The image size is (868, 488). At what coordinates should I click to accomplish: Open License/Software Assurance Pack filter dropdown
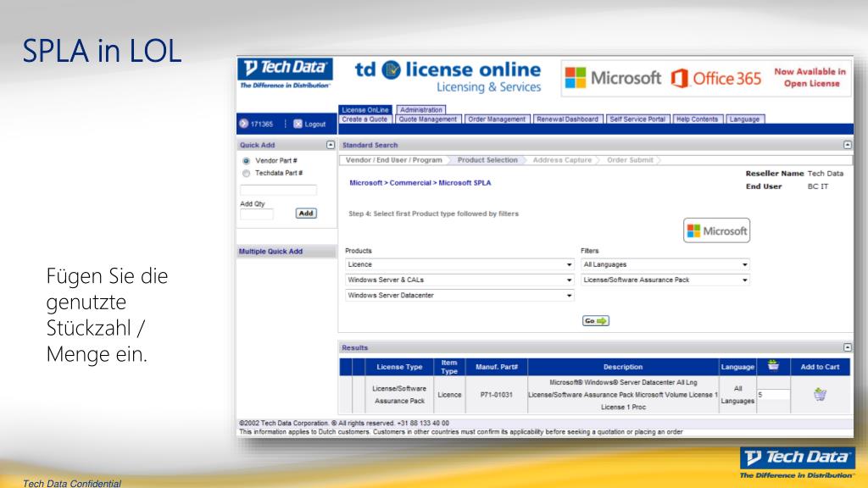pyautogui.click(x=665, y=280)
